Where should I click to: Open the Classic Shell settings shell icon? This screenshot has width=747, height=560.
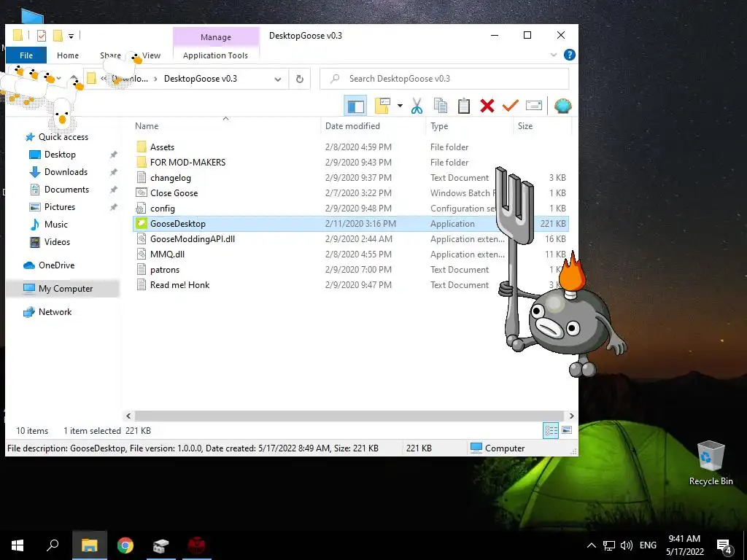pos(562,106)
